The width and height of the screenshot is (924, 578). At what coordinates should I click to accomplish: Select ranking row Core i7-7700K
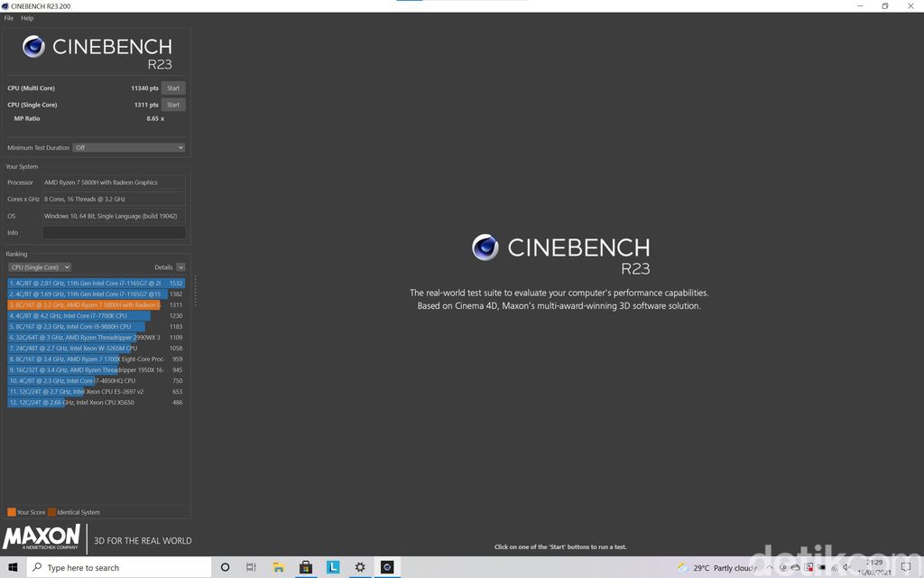[96, 315]
